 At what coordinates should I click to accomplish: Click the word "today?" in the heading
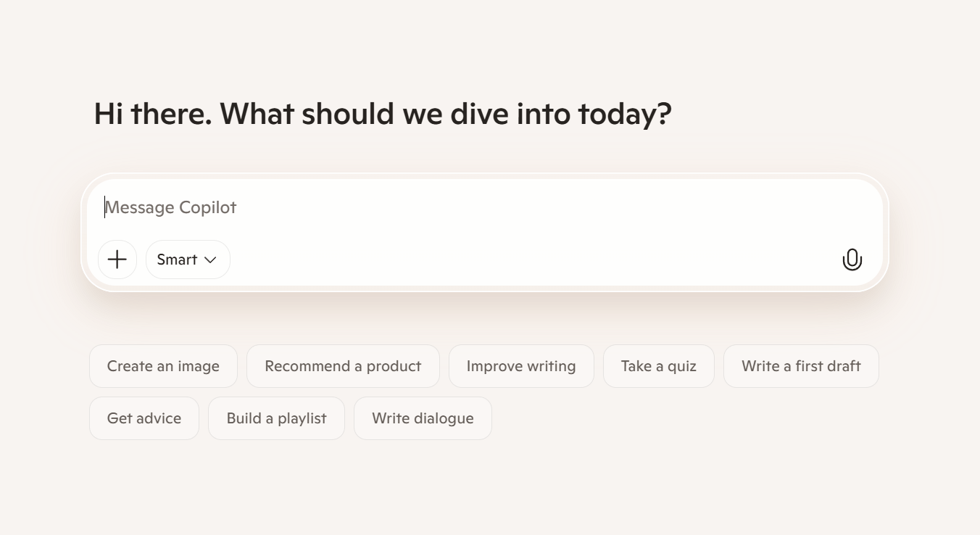(625, 114)
